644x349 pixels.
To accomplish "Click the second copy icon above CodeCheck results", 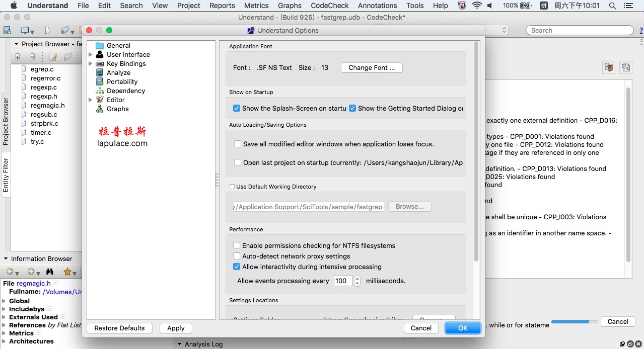I will pos(626,67).
